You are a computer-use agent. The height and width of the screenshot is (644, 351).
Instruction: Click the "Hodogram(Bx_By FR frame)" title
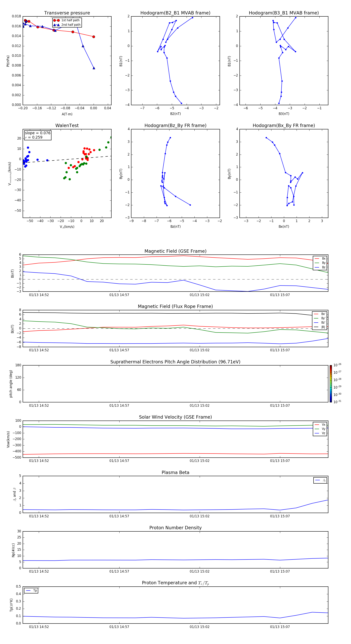[x=284, y=125]
